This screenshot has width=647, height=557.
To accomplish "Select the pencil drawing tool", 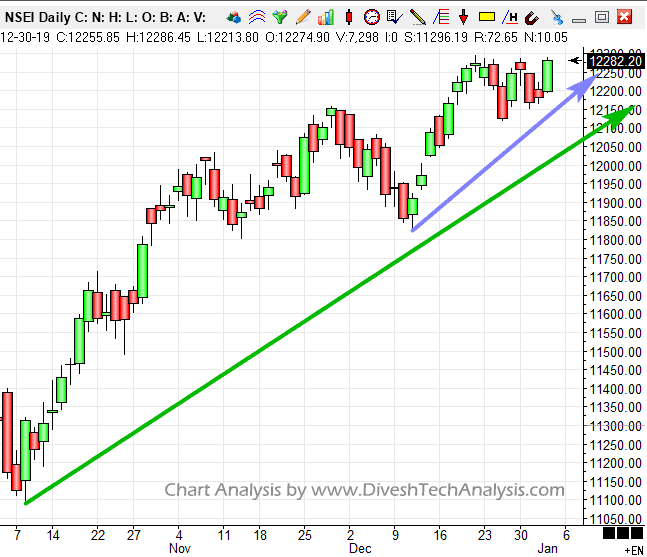I will 302,17.
